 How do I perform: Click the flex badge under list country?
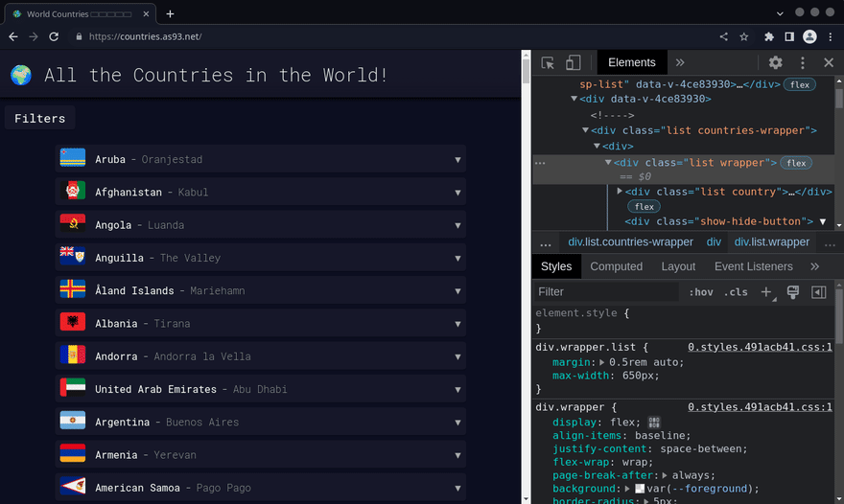[644, 207]
